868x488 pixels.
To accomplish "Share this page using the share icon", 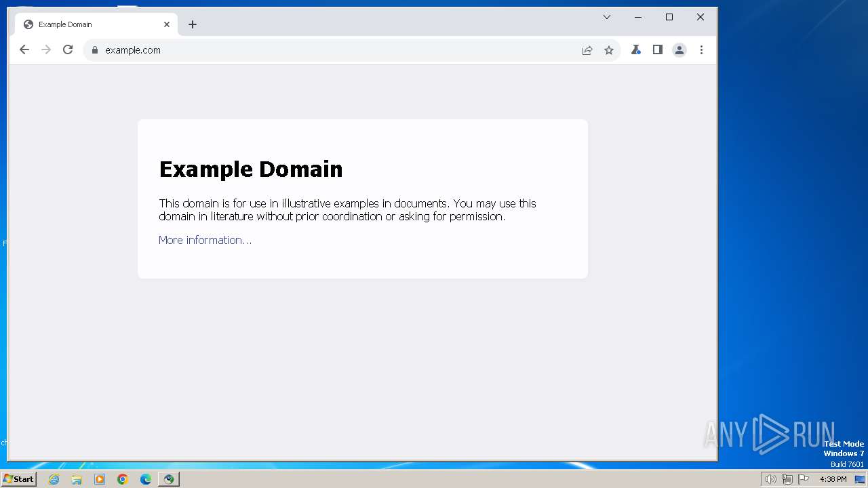I will 587,50.
